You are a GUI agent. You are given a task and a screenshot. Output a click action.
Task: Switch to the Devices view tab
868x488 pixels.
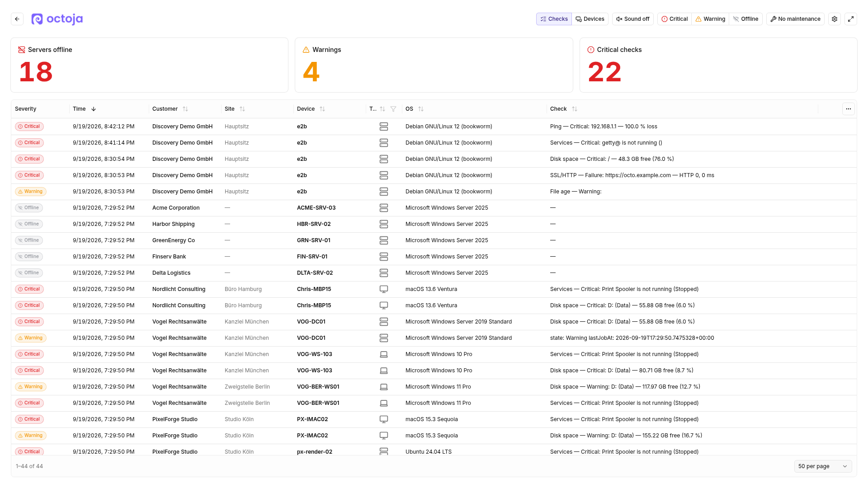tap(590, 19)
